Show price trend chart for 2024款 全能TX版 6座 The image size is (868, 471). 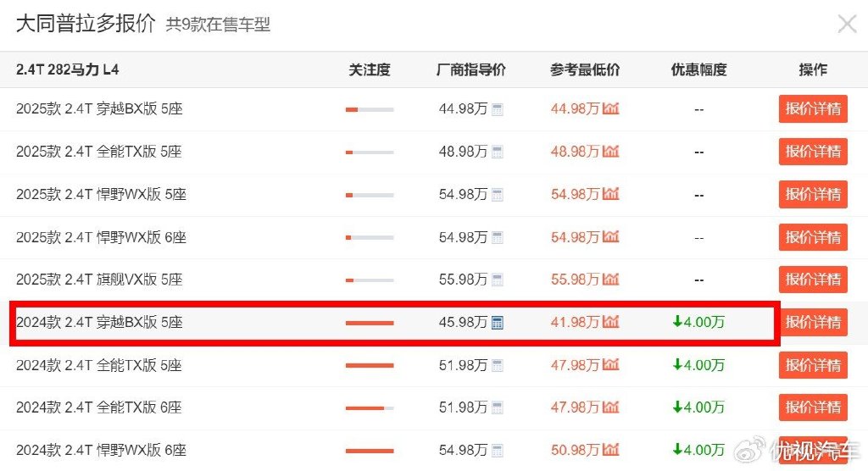(610, 407)
